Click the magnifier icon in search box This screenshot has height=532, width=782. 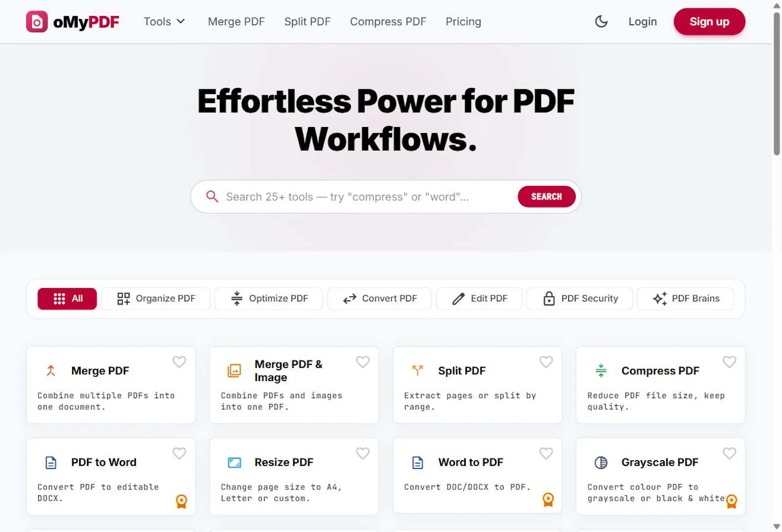coord(212,196)
